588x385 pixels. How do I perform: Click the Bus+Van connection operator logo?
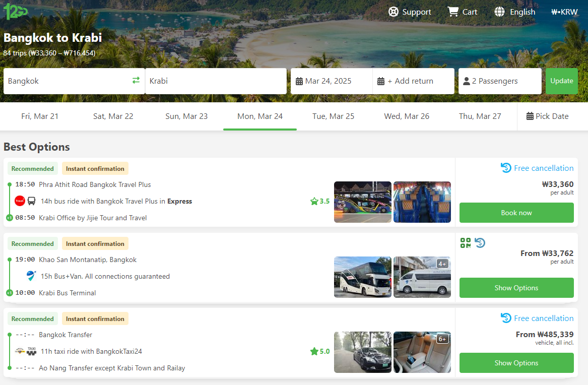point(31,276)
